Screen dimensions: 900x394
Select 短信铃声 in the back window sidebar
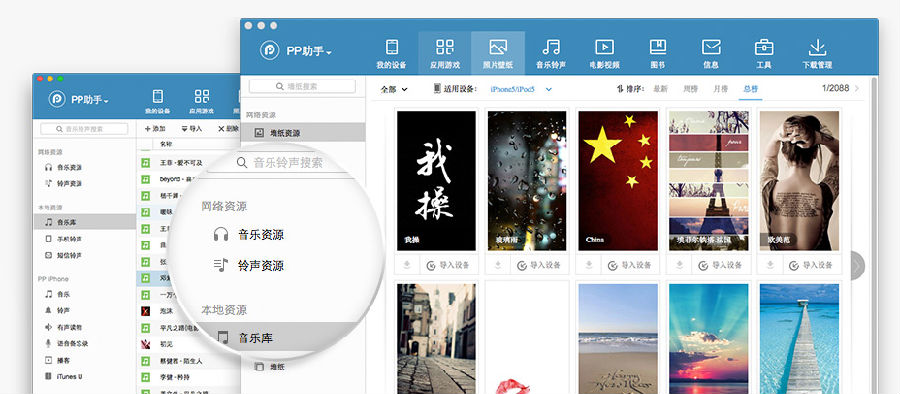pos(63,255)
